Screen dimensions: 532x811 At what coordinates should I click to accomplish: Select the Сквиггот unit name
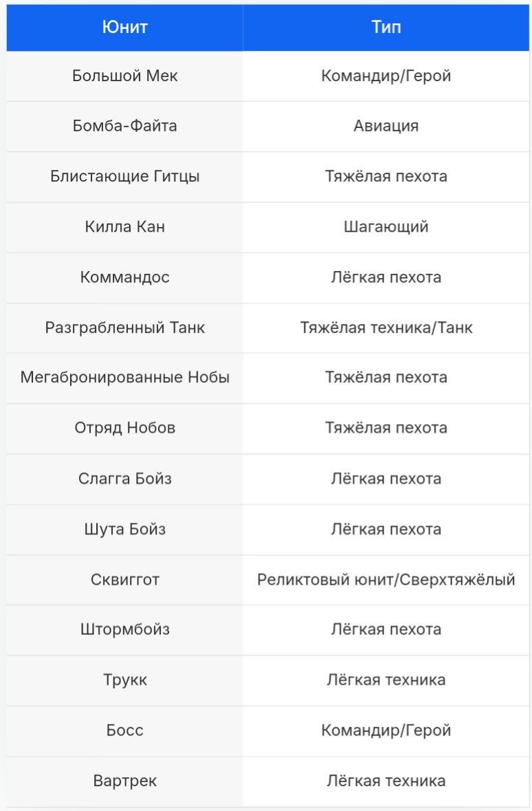124,579
